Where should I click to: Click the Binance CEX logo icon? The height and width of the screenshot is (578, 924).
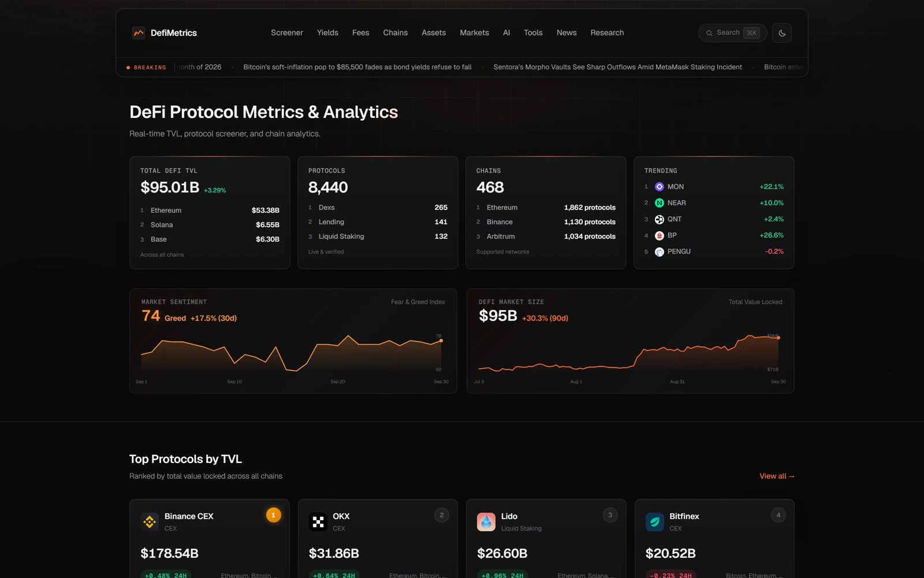pos(150,522)
